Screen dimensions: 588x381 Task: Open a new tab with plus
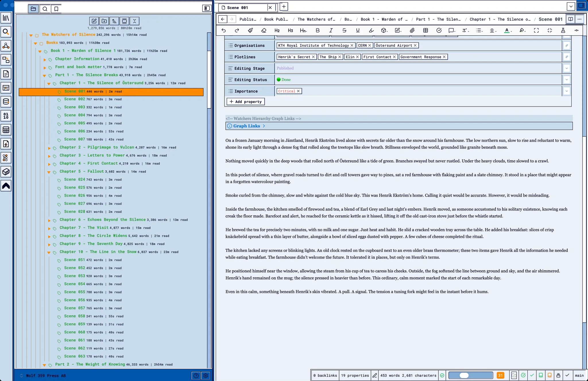click(x=284, y=7)
